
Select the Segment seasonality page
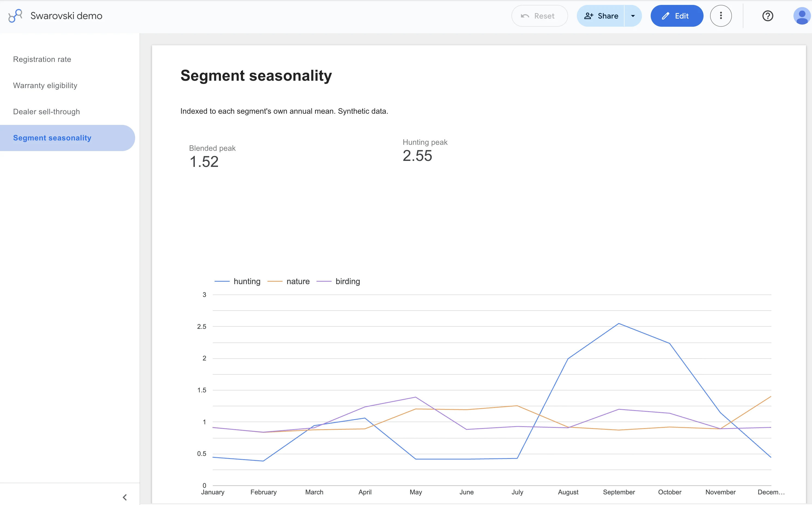coord(67,138)
